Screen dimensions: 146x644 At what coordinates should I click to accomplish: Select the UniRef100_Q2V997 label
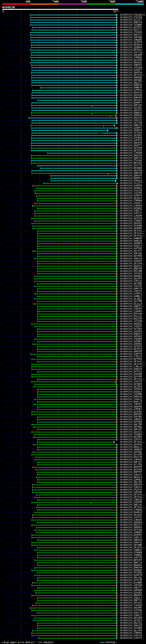(x=131, y=27)
